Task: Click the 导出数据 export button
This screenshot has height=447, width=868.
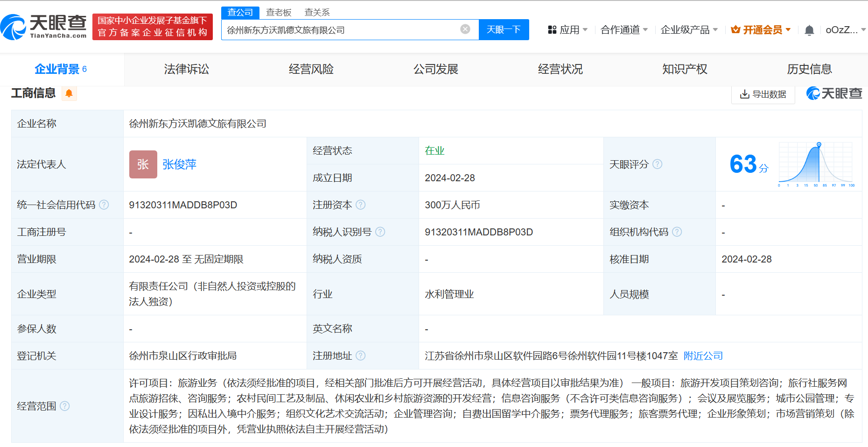Action: coord(763,94)
